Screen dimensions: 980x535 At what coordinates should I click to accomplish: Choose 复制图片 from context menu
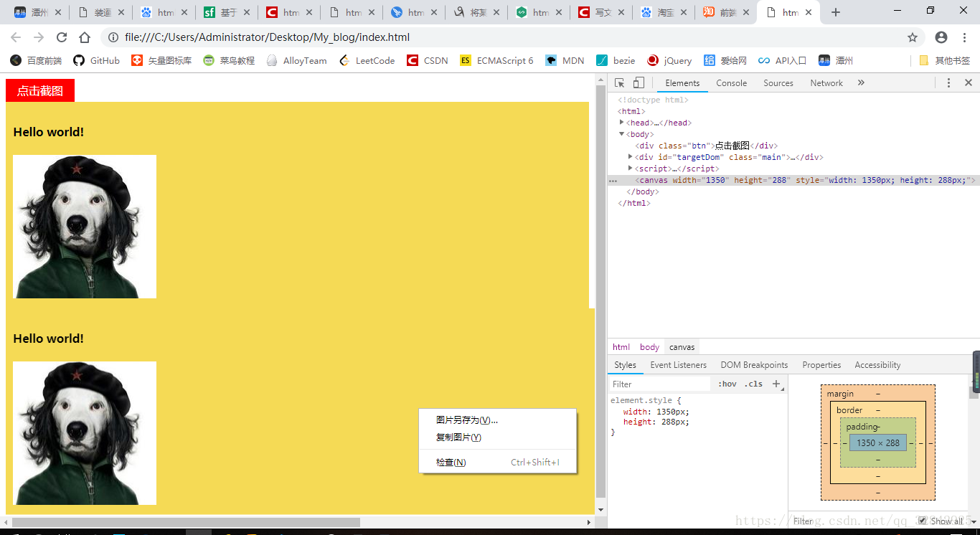[x=498, y=437]
